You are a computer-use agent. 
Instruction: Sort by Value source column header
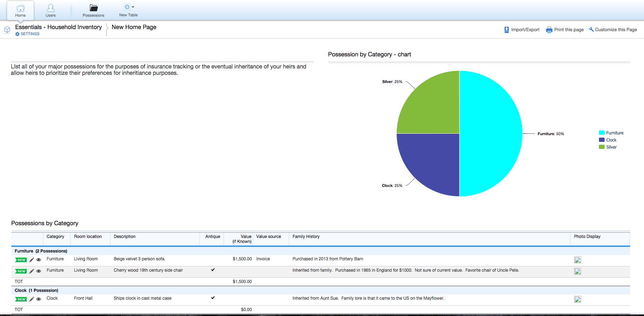[269, 237]
